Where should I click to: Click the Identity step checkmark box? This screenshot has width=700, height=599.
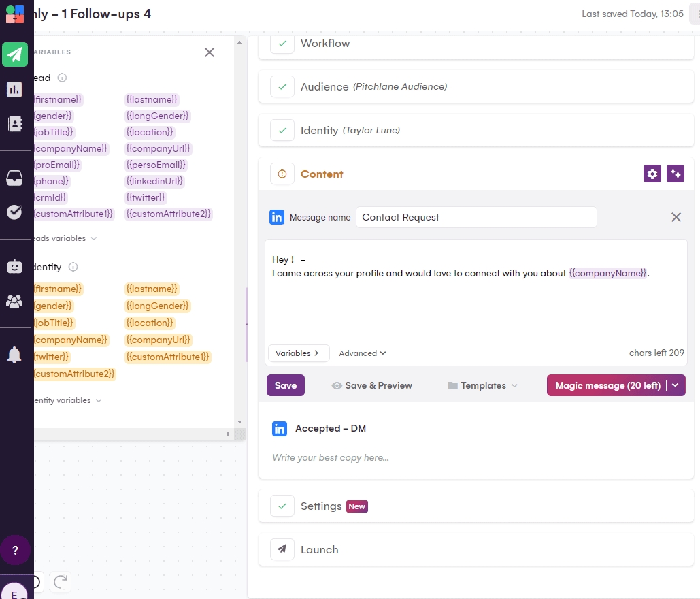(x=282, y=130)
